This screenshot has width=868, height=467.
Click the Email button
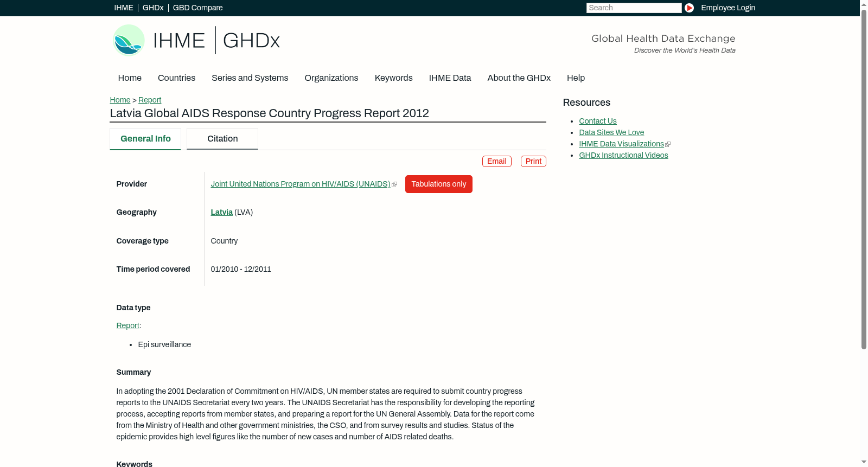[497, 161]
